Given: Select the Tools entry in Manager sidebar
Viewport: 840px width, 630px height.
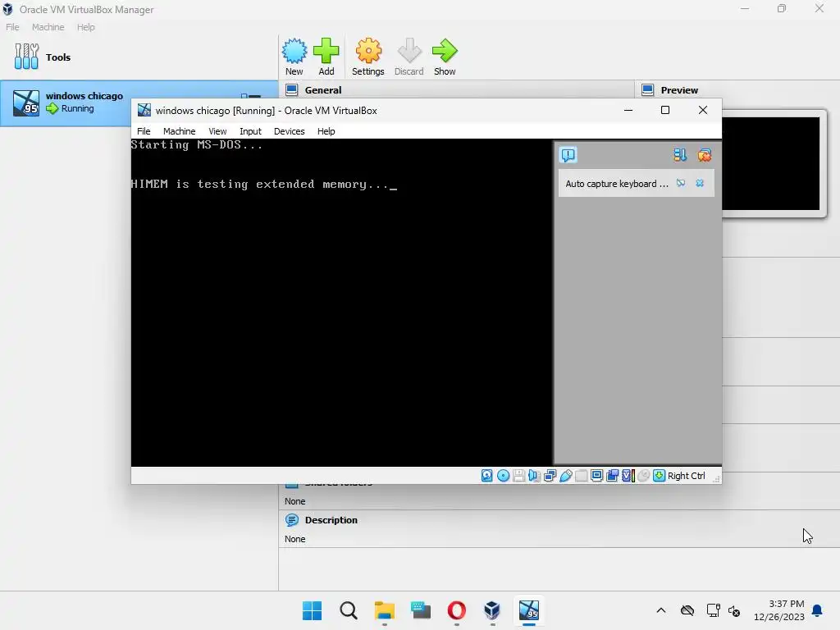Looking at the screenshot, I should (x=138, y=57).
